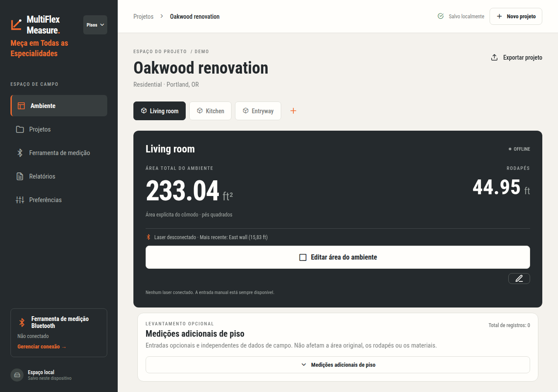Expand Medições adicionais de piso section
This screenshot has height=392, width=558.
point(338,365)
